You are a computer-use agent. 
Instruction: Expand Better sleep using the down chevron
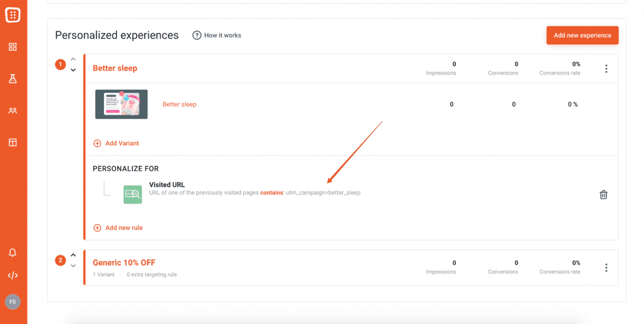coord(73,70)
